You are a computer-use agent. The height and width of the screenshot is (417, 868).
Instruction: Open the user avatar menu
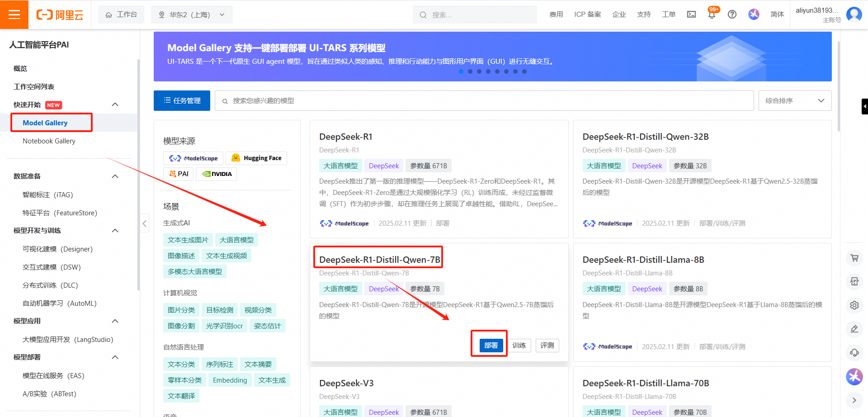coord(854,14)
